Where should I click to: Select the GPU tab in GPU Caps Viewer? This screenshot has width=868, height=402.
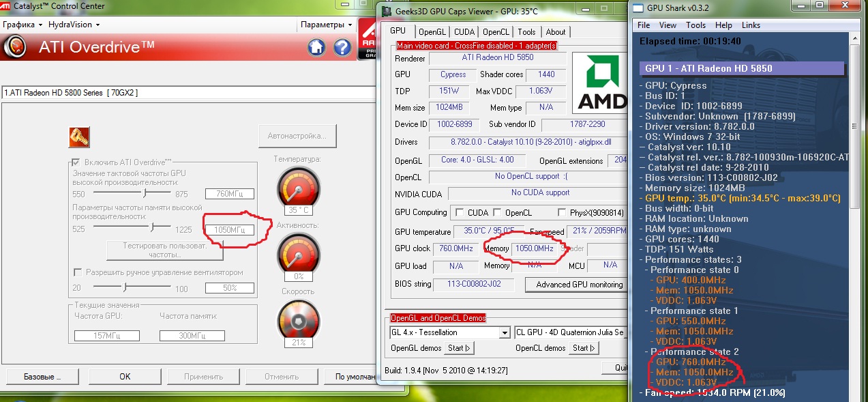[398, 31]
